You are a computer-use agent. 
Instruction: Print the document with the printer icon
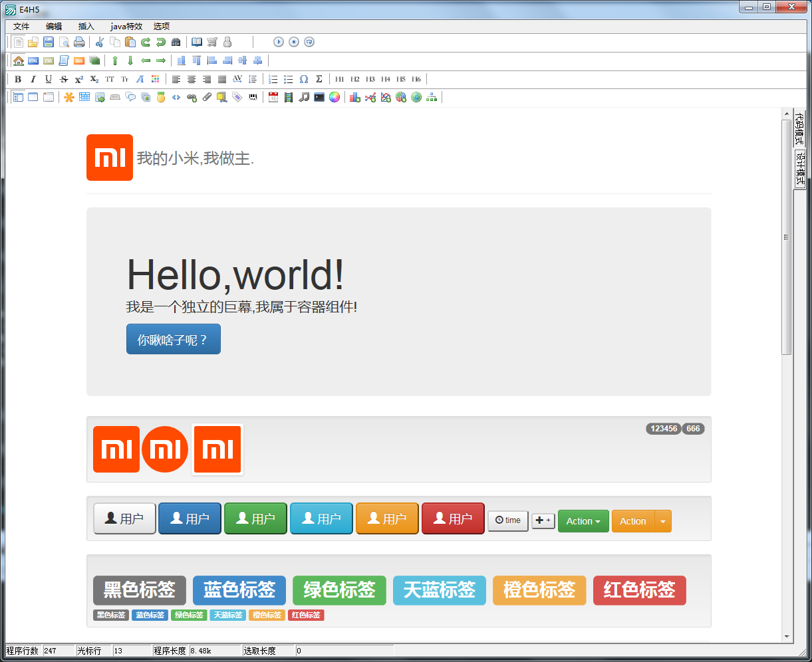[x=79, y=42]
